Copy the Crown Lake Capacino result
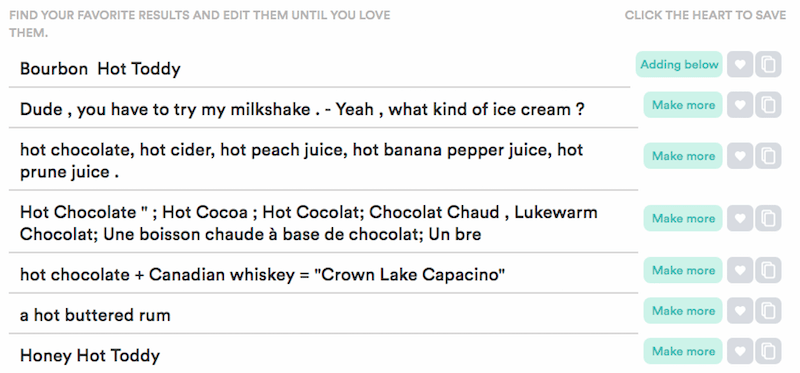Screen dimensions: 800x373 tap(768, 270)
